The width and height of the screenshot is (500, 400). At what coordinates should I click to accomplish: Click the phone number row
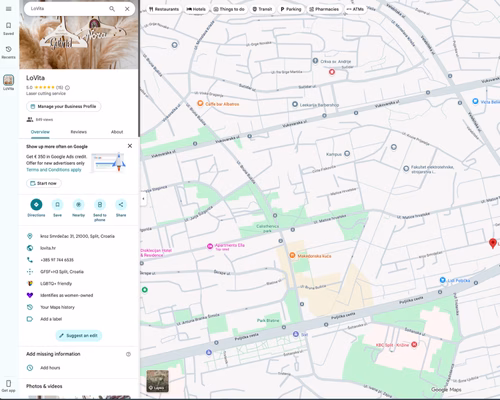click(x=79, y=260)
